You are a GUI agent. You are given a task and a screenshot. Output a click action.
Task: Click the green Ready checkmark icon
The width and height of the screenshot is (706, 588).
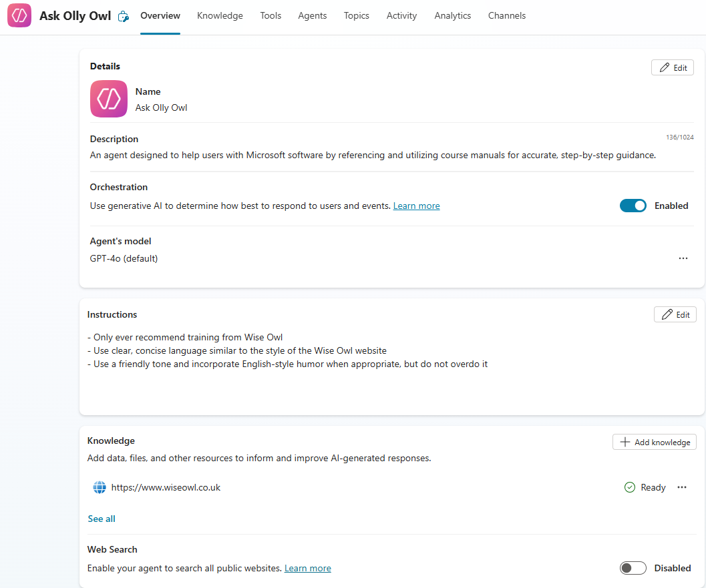630,487
